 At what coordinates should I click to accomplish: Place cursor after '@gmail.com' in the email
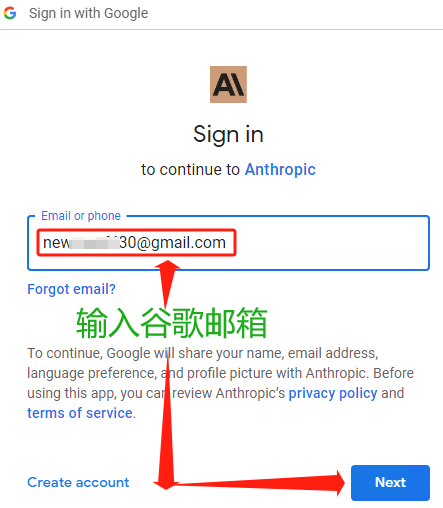(x=227, y=243)
